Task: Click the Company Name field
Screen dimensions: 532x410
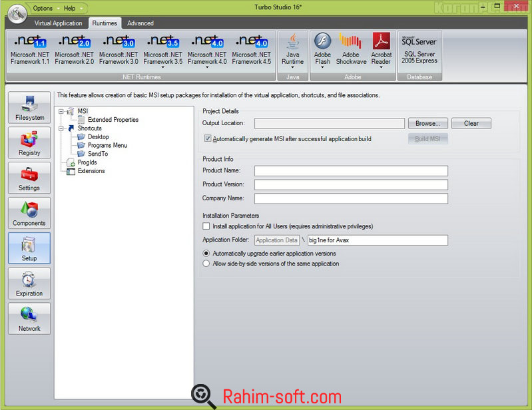Action: [351, 198]
